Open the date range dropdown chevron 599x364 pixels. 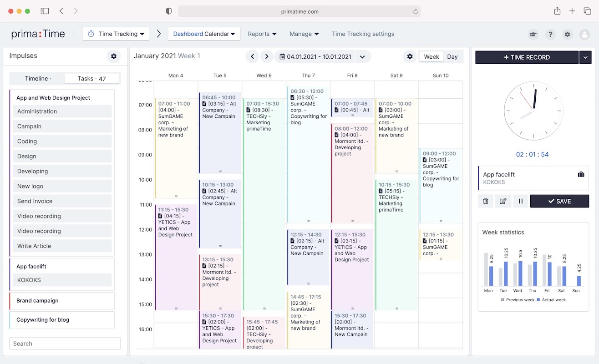362,57
